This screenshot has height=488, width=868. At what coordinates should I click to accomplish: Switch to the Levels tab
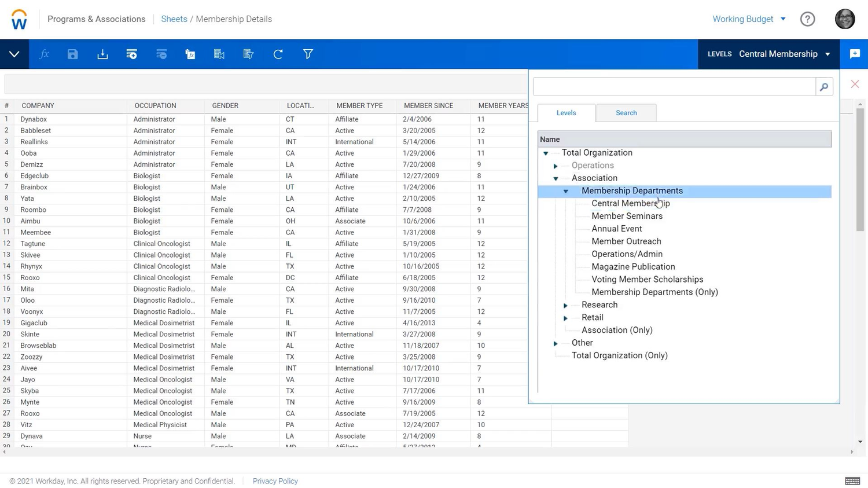click(566, 113)
